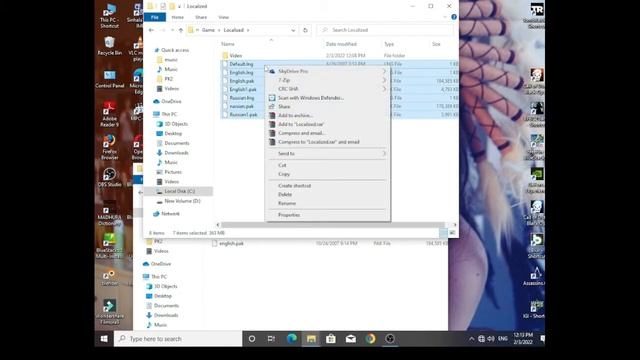The image size is (640, 360).
Task: Choose Add to archive... option
Action: click(x=328, y=116)
